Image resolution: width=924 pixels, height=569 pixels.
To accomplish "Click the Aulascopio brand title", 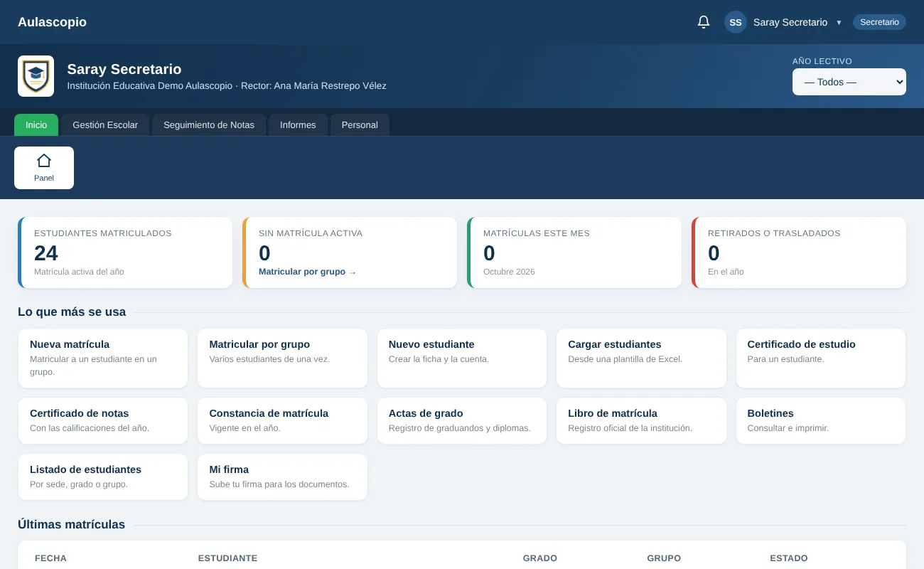I will tap(52, 22).
